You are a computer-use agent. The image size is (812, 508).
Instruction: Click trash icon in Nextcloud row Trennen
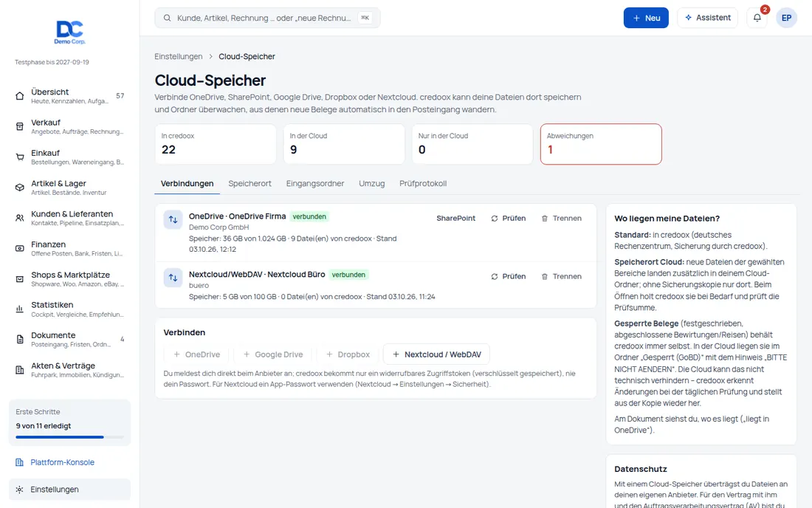pos(545,277)
